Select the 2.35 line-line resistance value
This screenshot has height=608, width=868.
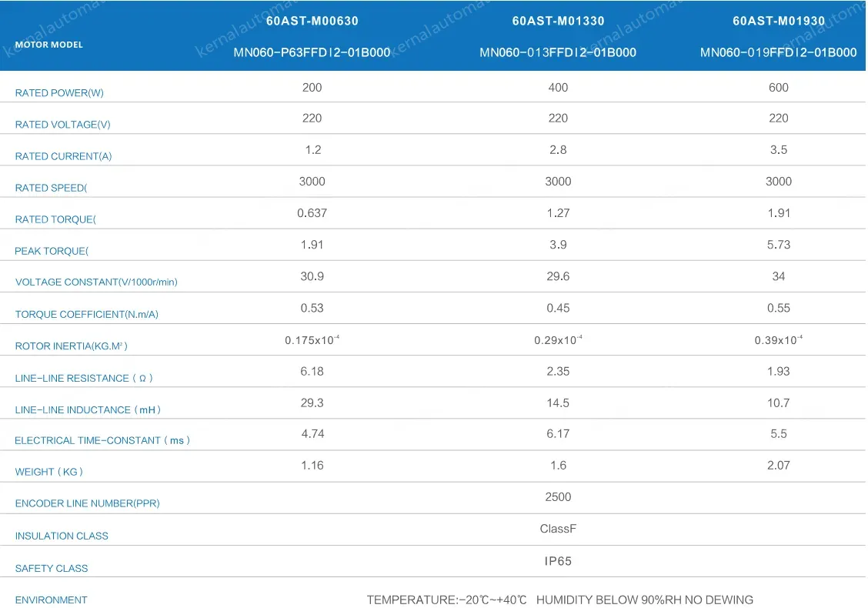(x=558, y=371)
